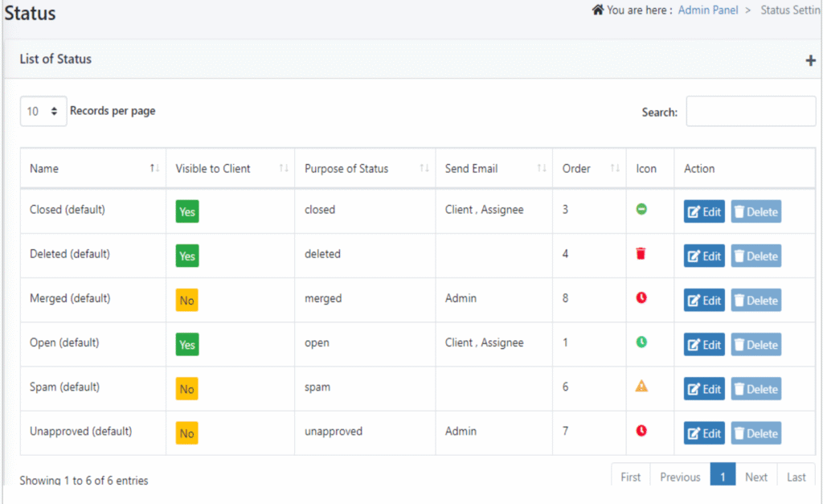Click Next in pagination
Image resolution: width=823 pixels, height=504 pixels.
point(756,477)
